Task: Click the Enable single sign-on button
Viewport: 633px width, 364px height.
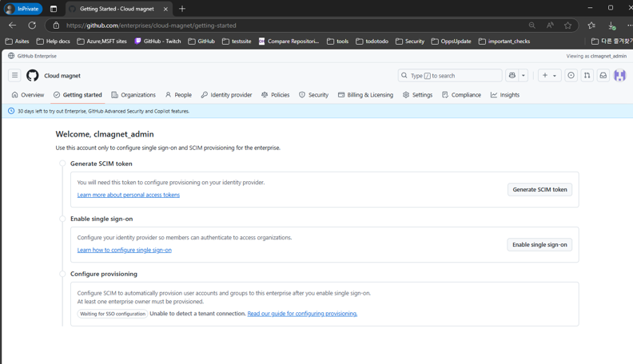Action: click(539, 245)
